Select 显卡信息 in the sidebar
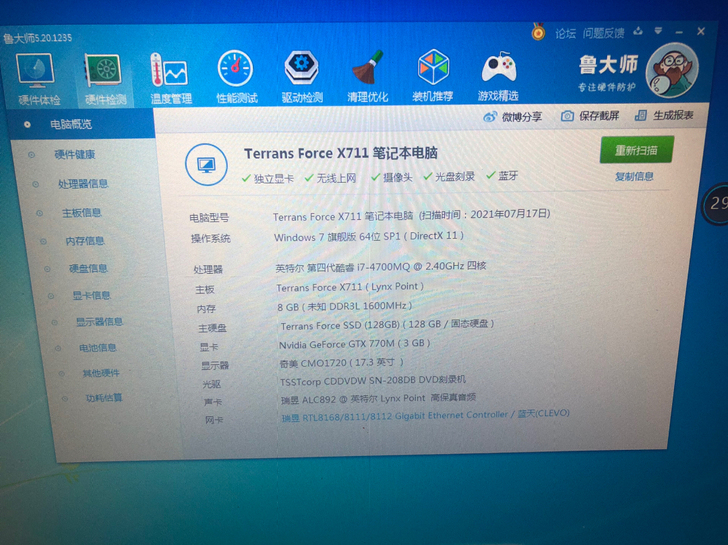The height and width of the screenshot is (545, 728). (x=91, y=295)
